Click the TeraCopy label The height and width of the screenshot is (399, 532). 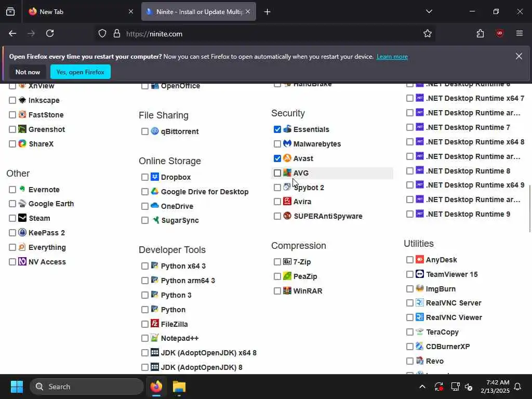(443, 332)
